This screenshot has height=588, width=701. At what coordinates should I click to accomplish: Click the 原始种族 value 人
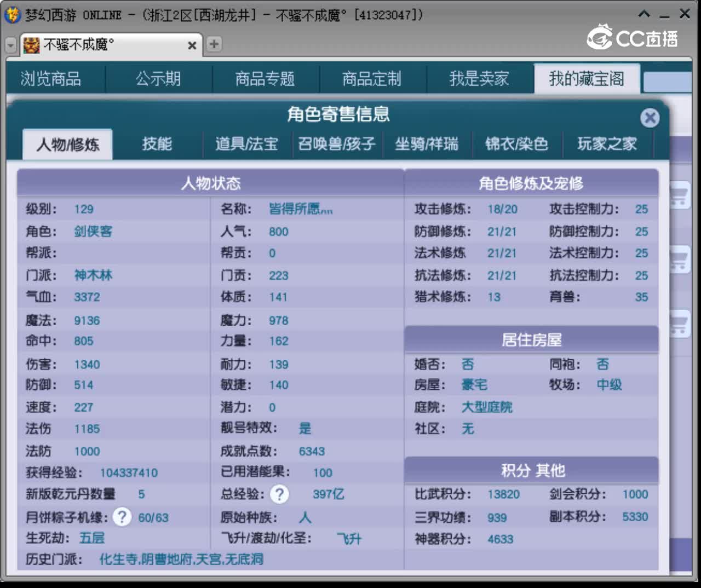pyautogui.click(x=305, y=517)
